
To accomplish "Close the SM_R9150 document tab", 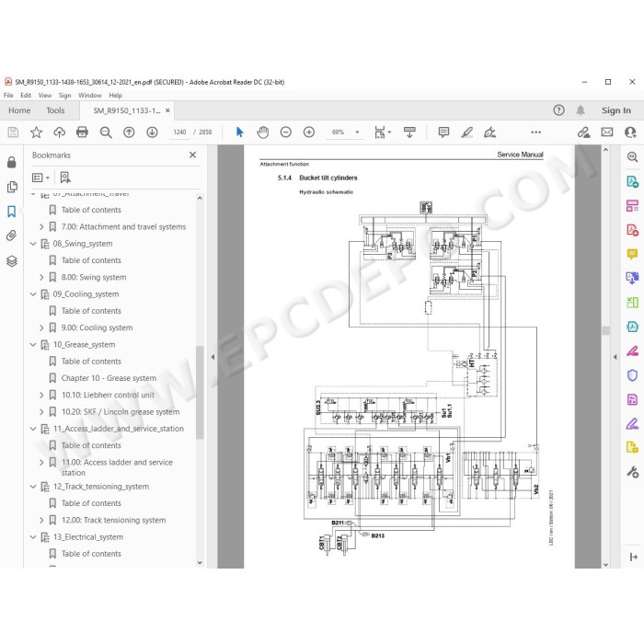I will pyautogui.click(x=167, y=110).
